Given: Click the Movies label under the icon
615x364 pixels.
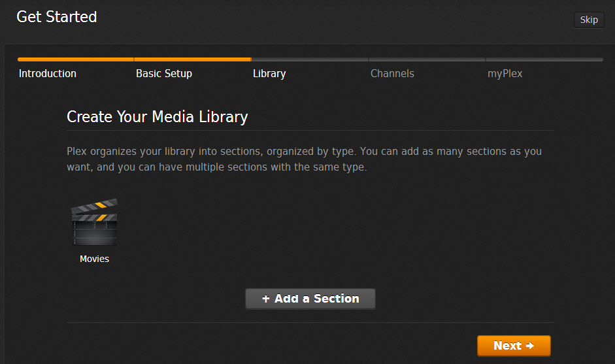Looking at the screenshot, I should coord(94,259).
